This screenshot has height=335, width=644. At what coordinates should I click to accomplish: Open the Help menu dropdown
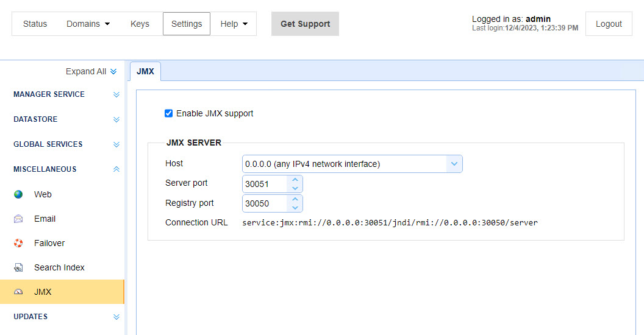234,24
